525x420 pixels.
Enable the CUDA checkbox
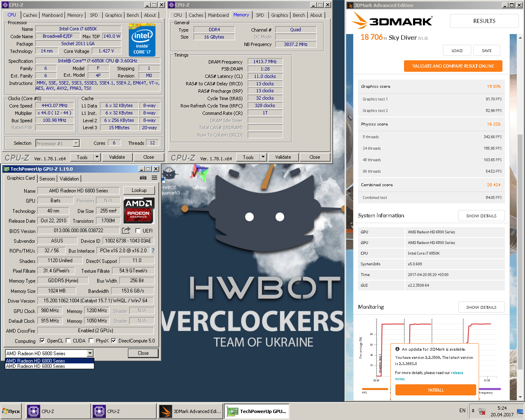[x=68, y=340]
